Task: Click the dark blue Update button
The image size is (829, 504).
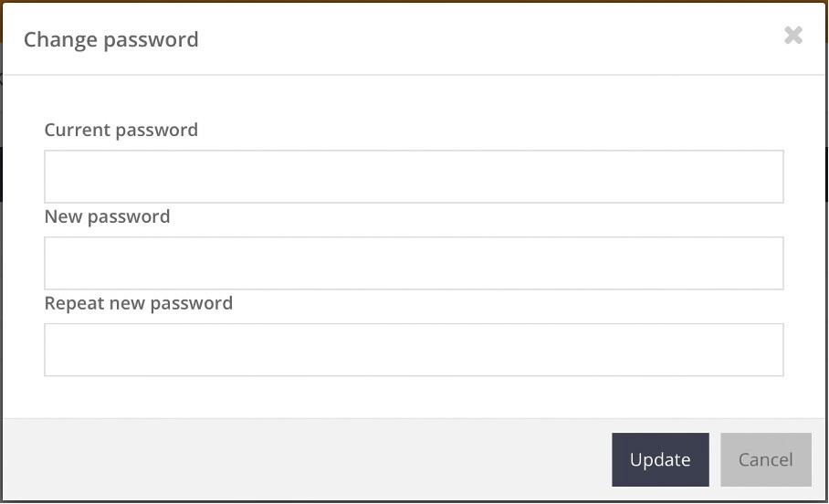Action: click(660, 459)
